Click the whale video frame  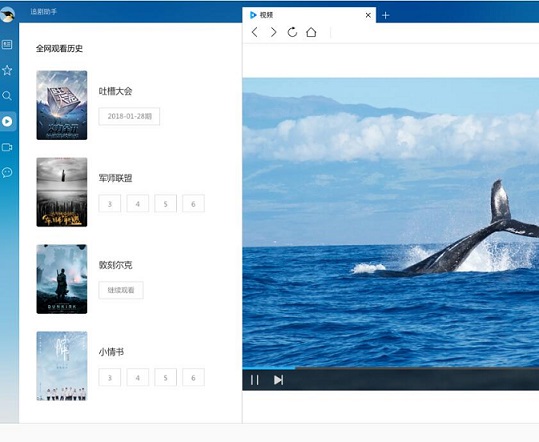click(x=390, y=222)
